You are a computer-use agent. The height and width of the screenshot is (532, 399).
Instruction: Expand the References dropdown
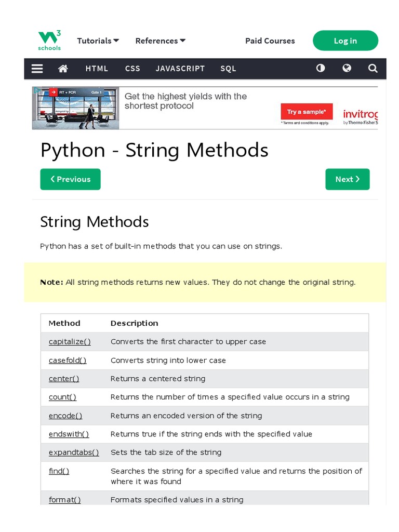pyautogui.click(x=160, y=41)
